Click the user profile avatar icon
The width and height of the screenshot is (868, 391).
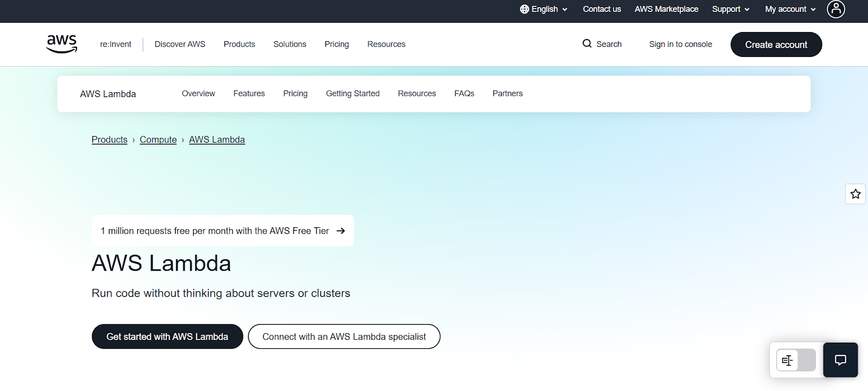click(x=835, y=9)
